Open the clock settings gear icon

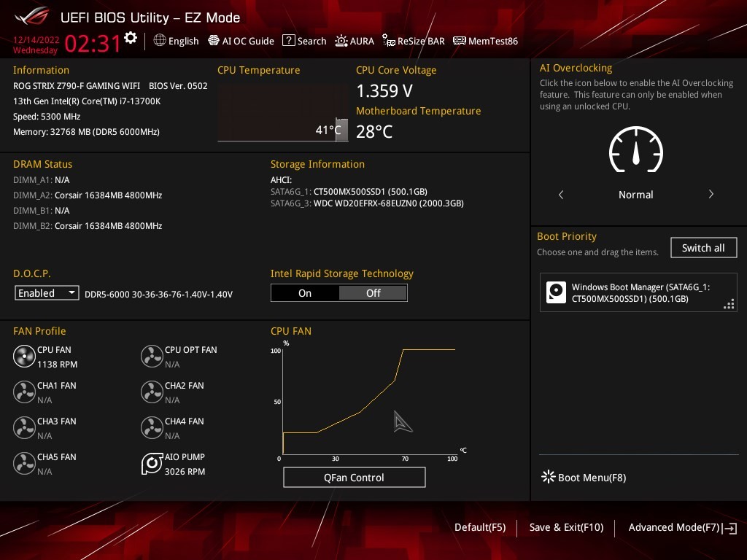click(131, 38)
